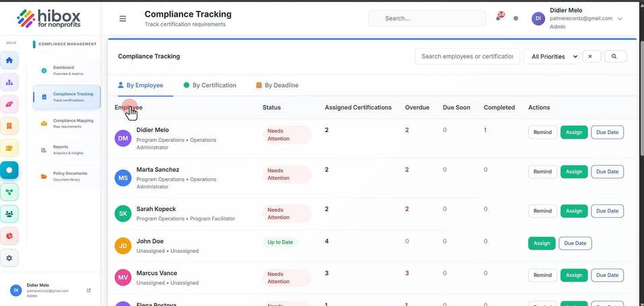Click Due Date for Sarah Kopeck
Screen dimensions: 644x306
(607, 211)
